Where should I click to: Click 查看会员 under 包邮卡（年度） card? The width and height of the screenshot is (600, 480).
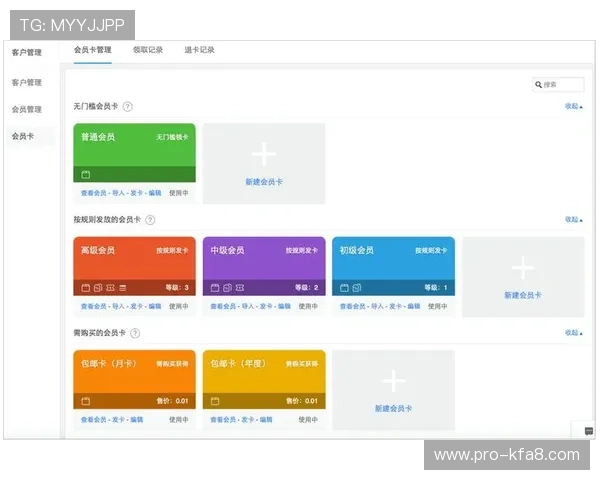pyautogui.click(x=223, y=420)
